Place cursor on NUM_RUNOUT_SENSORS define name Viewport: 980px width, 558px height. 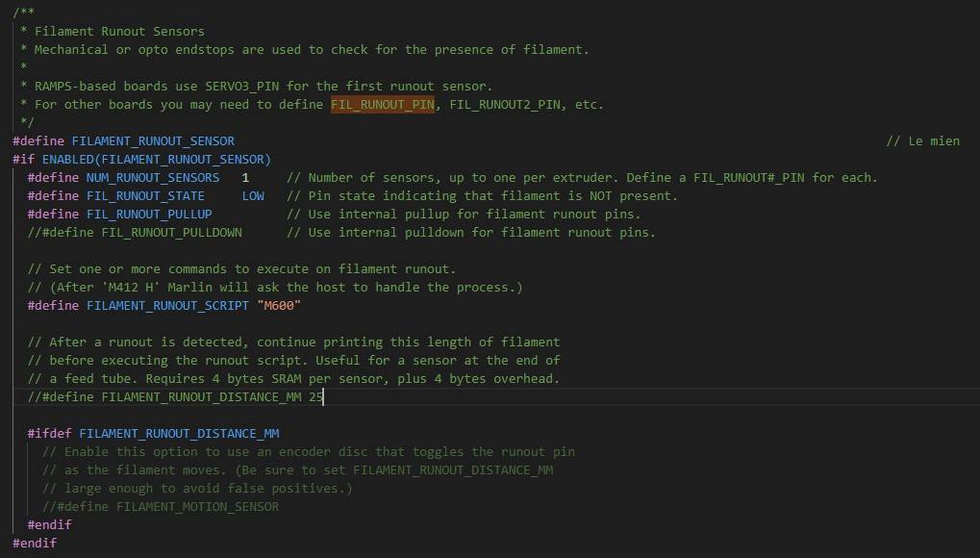[x=153, y=178]
